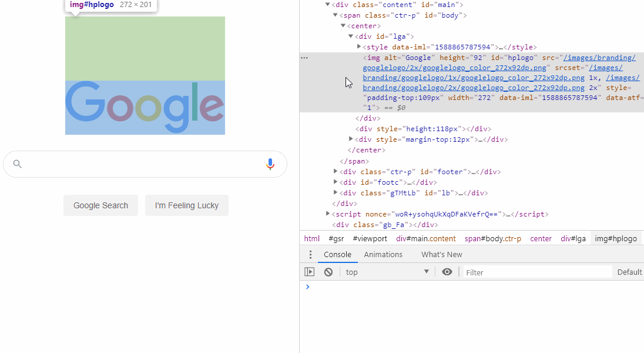
Task: Expand the div.gTMtLb#lb node
Action: click(x=335, y=192)
